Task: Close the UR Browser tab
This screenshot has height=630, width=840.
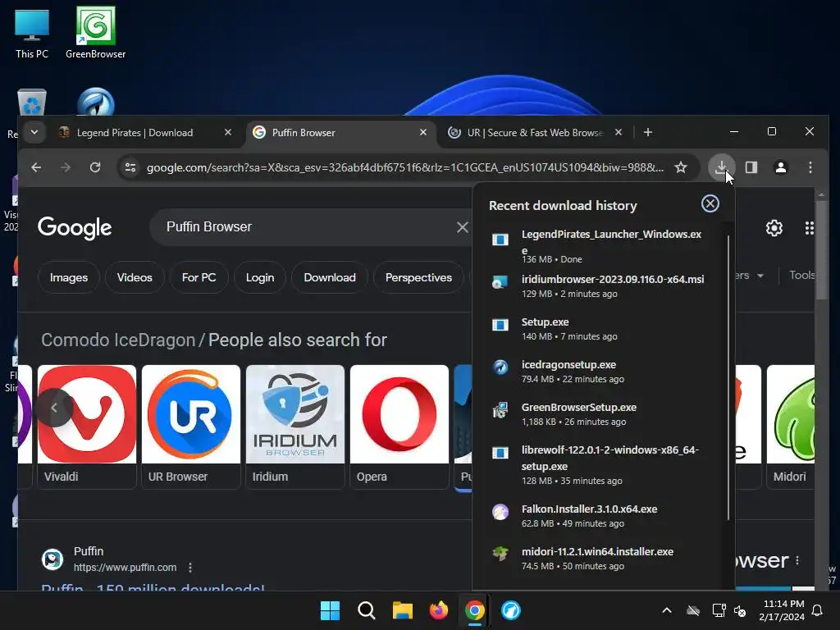Action: point(619,132)
